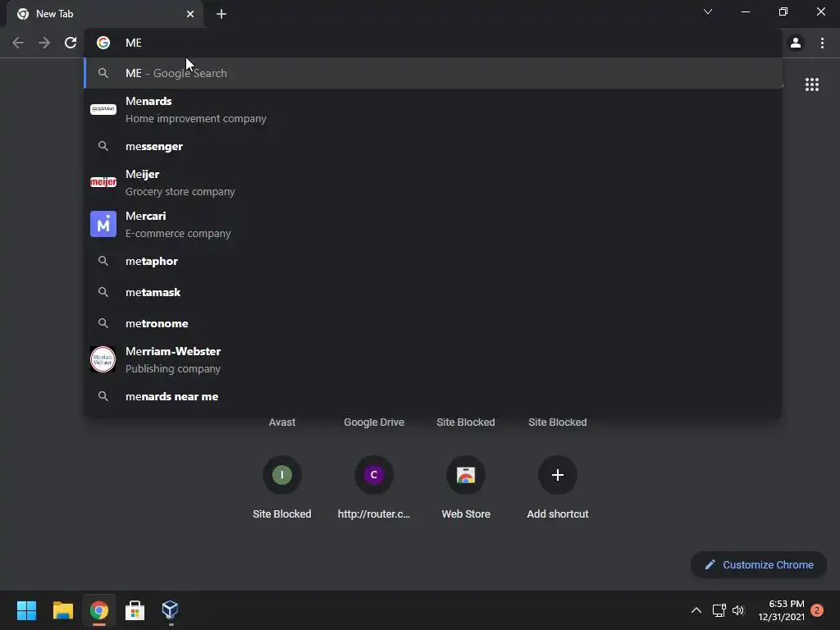Screen dimensions: 840x630
Task: Click magnifier icon beside metronome
Action: [103, 323]
